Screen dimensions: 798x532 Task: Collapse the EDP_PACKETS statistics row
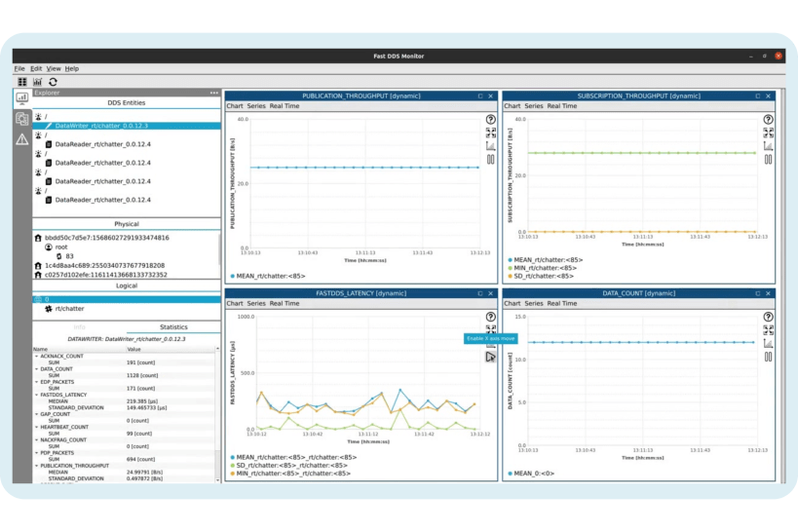[x=37, y=382]
